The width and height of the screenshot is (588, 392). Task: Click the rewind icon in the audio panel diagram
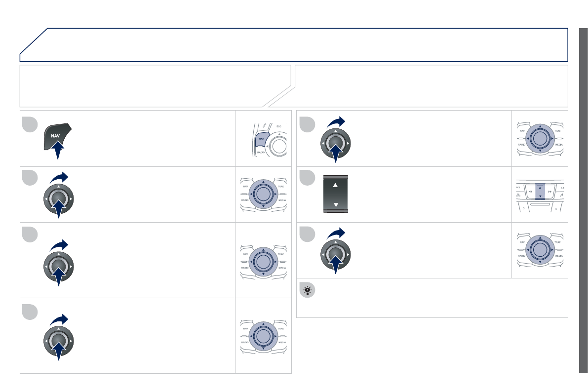pos(530,191)
